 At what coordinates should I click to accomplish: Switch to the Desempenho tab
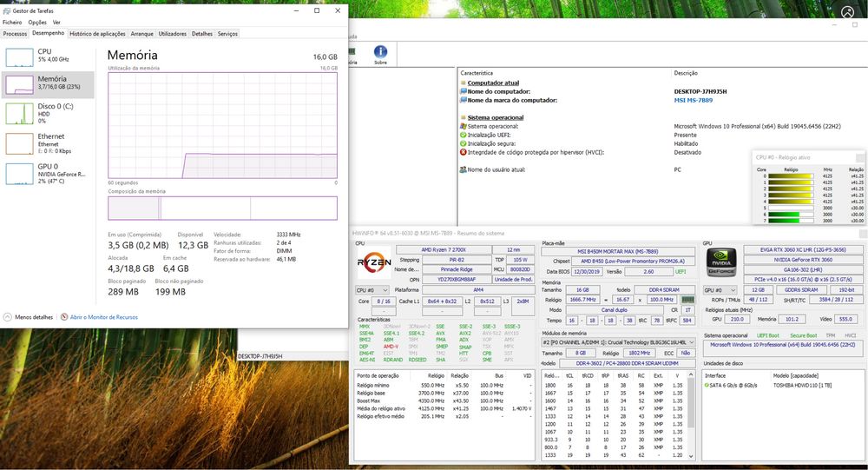pos(48,33)
